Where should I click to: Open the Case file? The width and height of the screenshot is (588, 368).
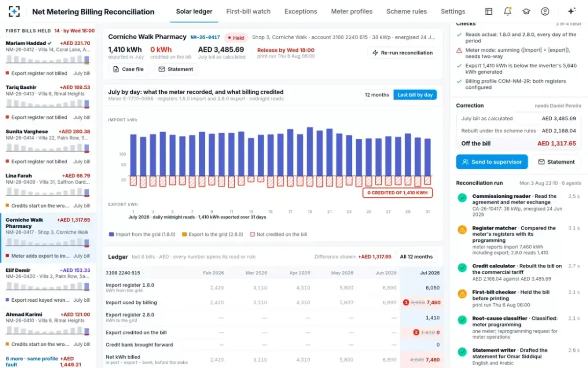tap(128, 69)
